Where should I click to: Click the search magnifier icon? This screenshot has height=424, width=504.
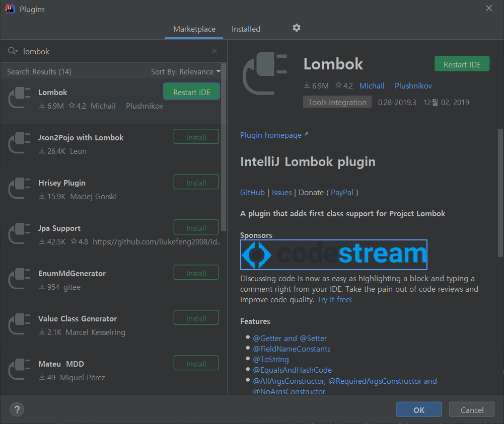[12, 51]
